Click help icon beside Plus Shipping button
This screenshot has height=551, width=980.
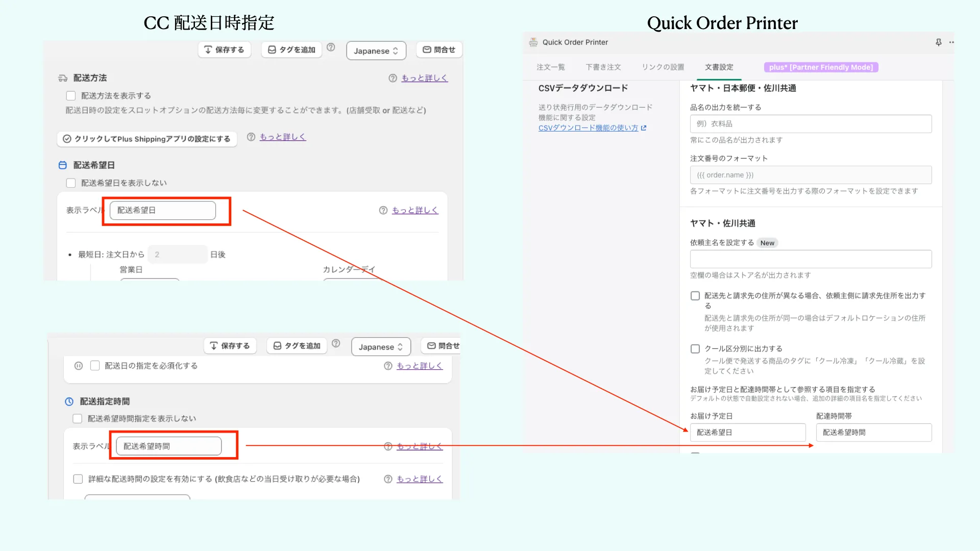tap(251, 137)
